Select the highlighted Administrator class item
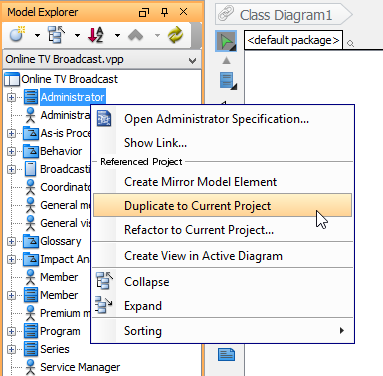 (73, 97)
